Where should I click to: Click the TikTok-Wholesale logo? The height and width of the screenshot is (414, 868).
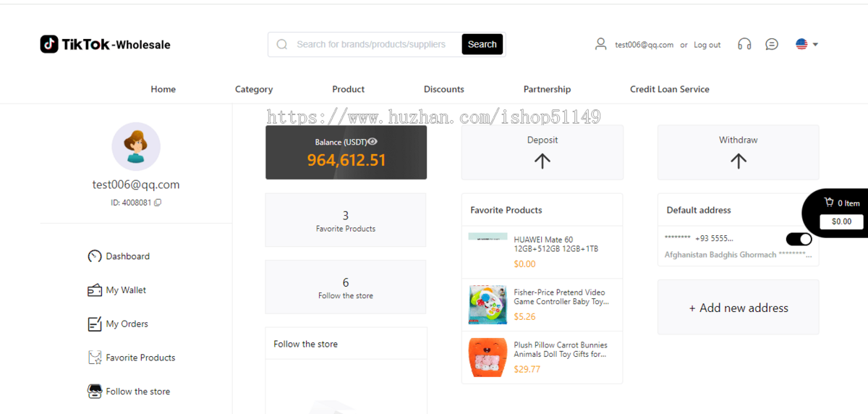coord(106,44)
